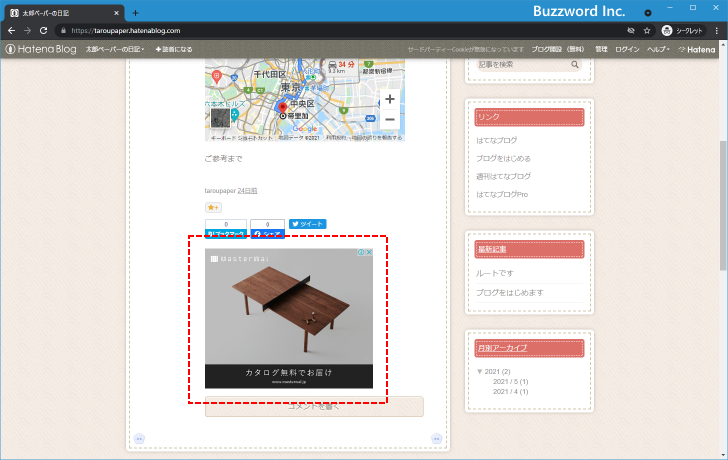Add a Hatena star to the post
This screenshot has width=728, height=460.
[213, 207]
